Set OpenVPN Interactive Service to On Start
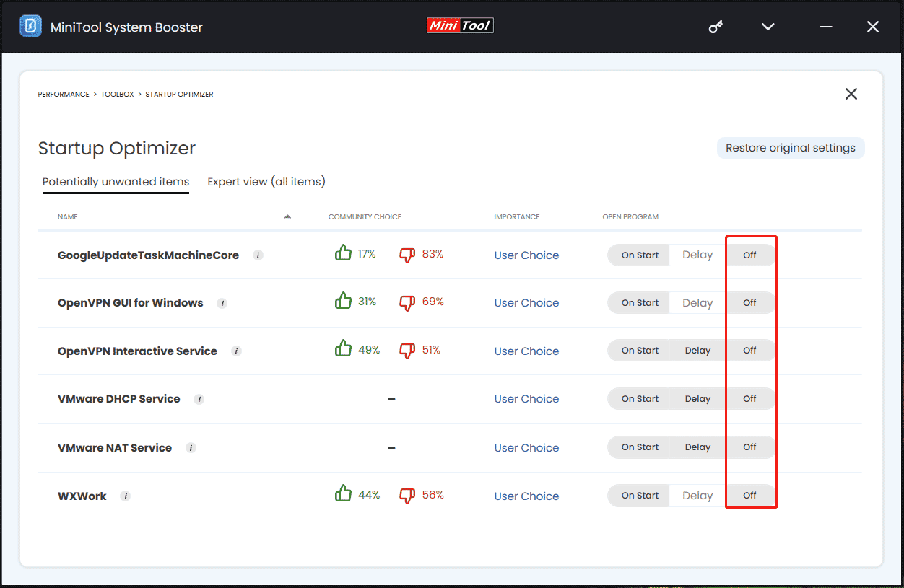 point(640,351)
